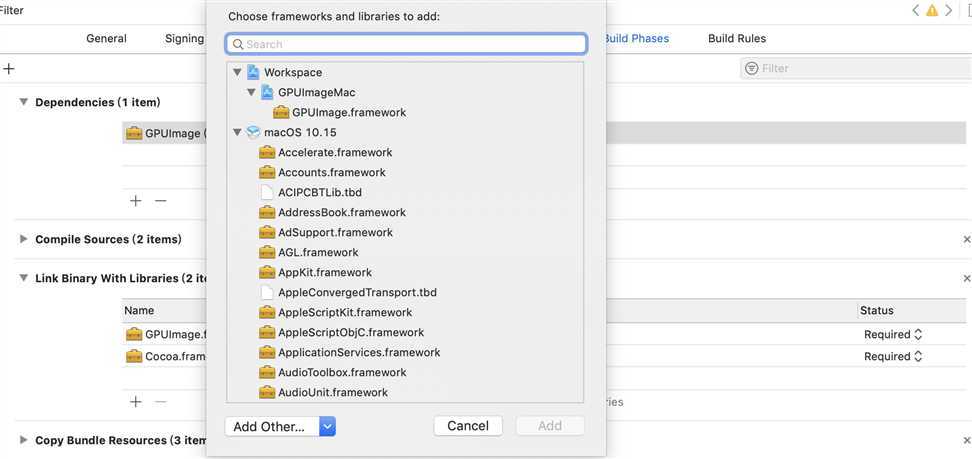Select AudioToolbox.framework text row
Image resolution: width=972 pixels, height=459 pixels.
click(342, 372)
